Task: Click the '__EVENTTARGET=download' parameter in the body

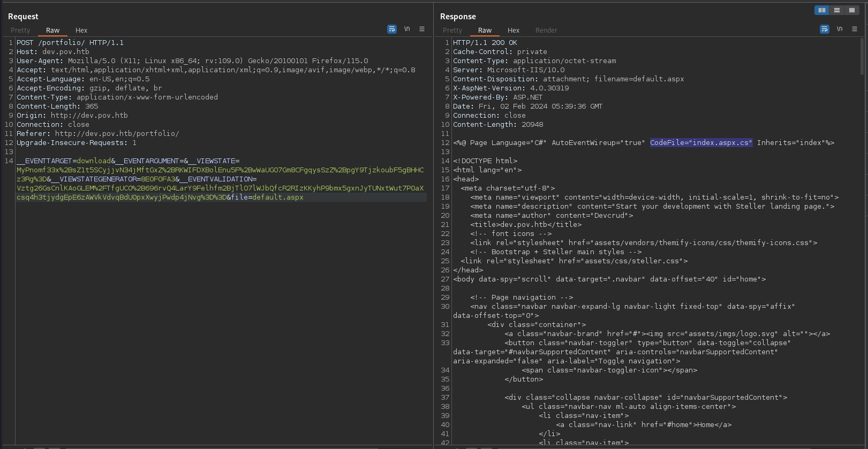Action: click(x=64, y=161)
